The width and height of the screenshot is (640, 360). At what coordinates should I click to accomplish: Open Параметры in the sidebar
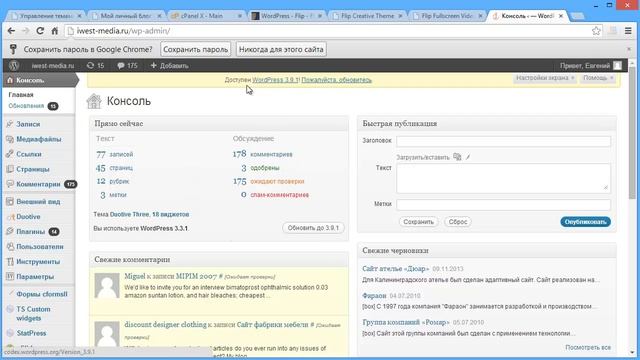(x=35, y=277)
